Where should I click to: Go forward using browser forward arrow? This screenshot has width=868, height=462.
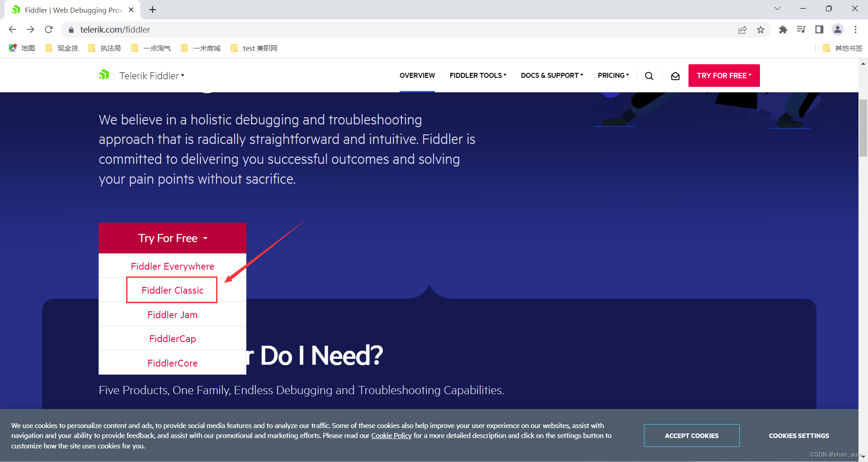click(30, 29)
